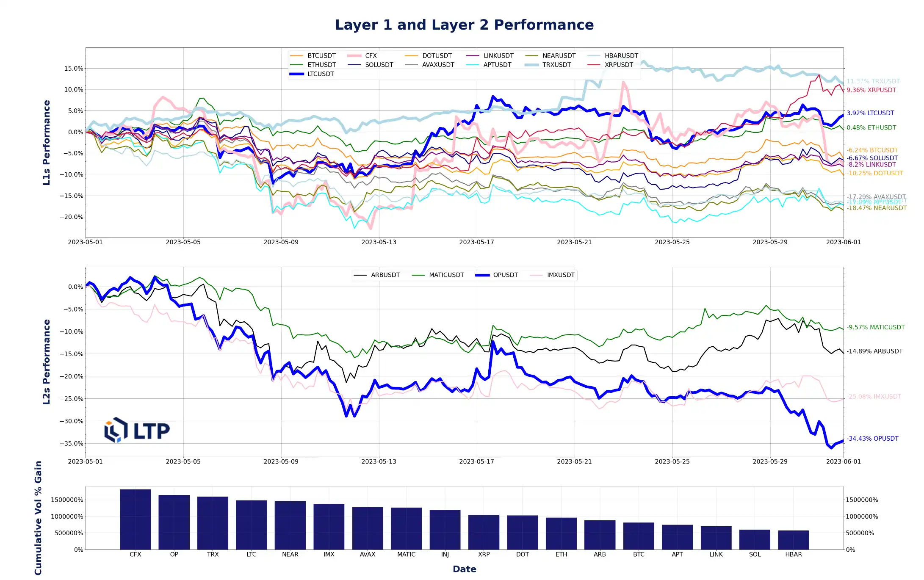Click the NEAR bar in volume chart

290,525
